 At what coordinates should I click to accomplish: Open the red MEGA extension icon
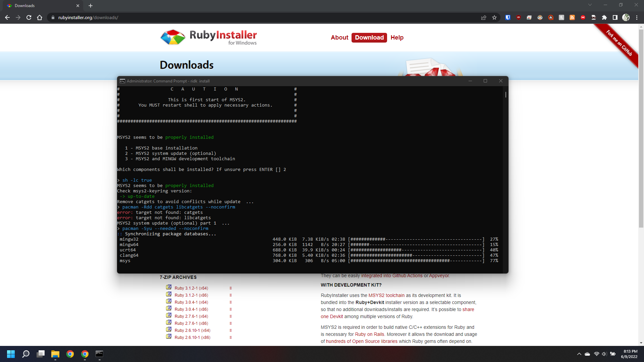583,17
